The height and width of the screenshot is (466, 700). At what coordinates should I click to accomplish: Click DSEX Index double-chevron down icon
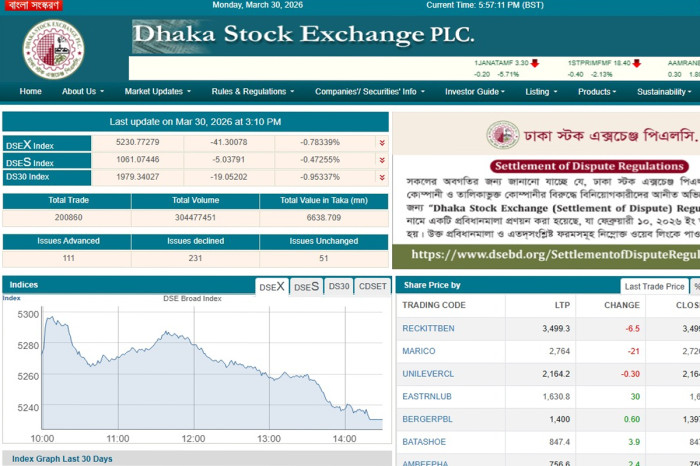(381, 143)
